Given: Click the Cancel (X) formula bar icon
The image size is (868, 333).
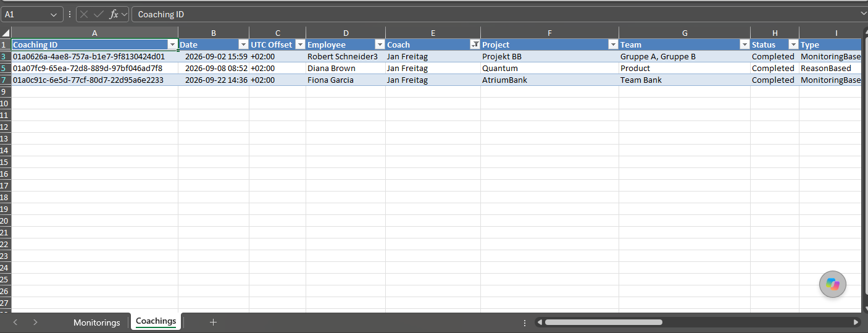Looking at the screenshot, I should pyautogui.click(x=85, y=14).
